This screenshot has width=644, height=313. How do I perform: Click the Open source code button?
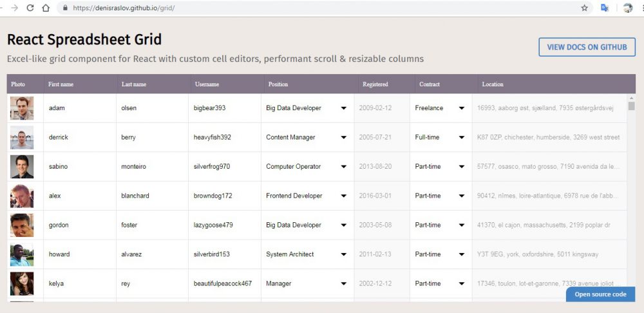click(600, 294)
